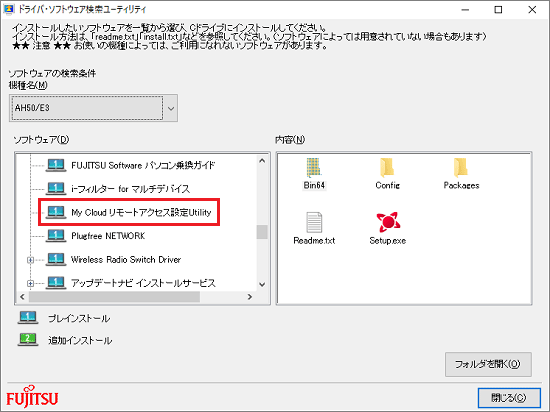Click the Bin64 file name label
Image resolution: width=550 pixels, height=412 pixels.
[314, 185]
